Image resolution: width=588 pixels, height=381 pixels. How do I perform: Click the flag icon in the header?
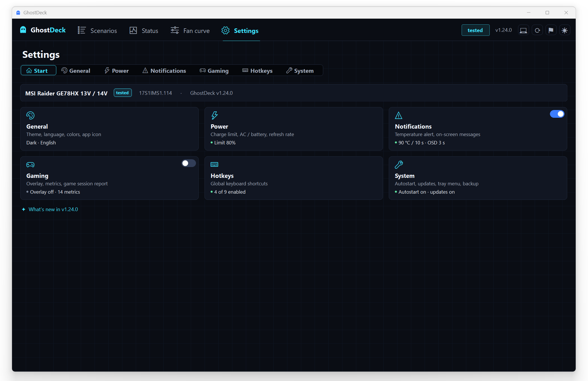551,30
